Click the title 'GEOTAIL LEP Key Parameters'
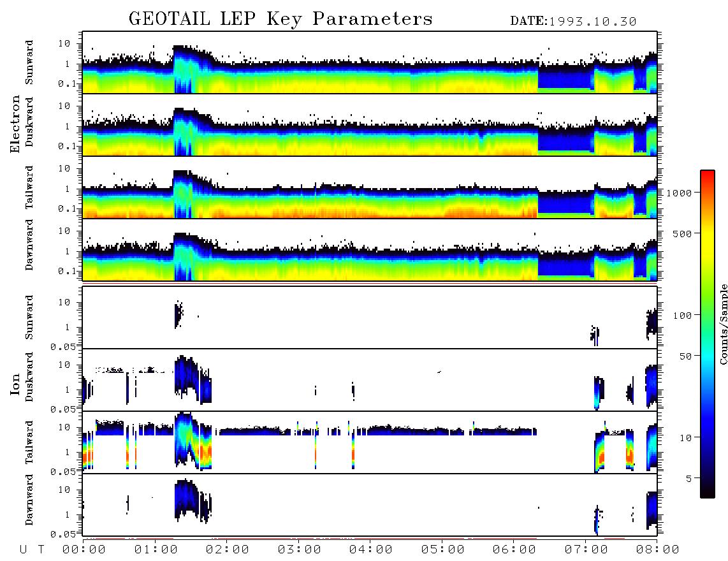 [x=280, y=19]
